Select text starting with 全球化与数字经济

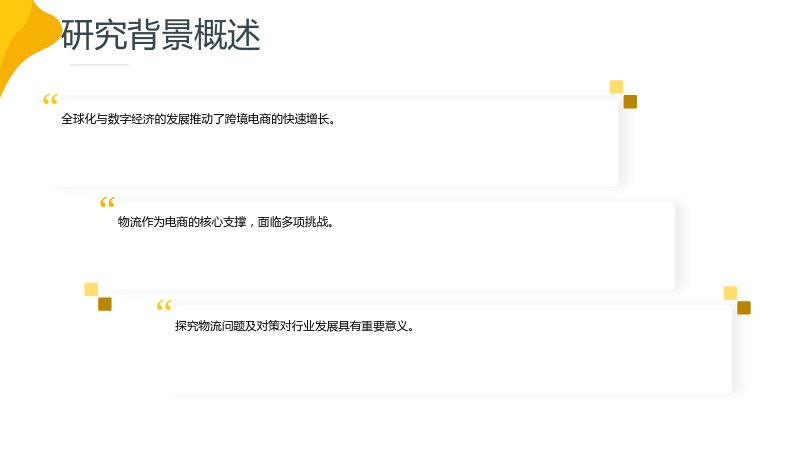(x=198, y=119)
